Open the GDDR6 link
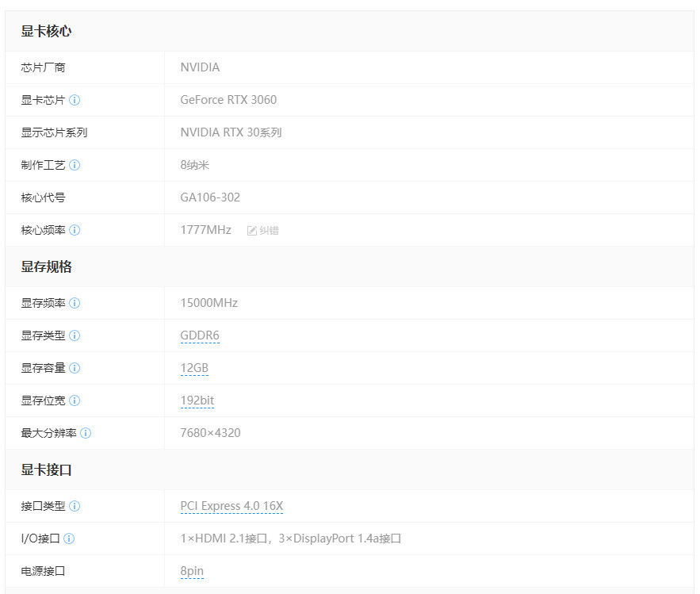 (200, 335)
